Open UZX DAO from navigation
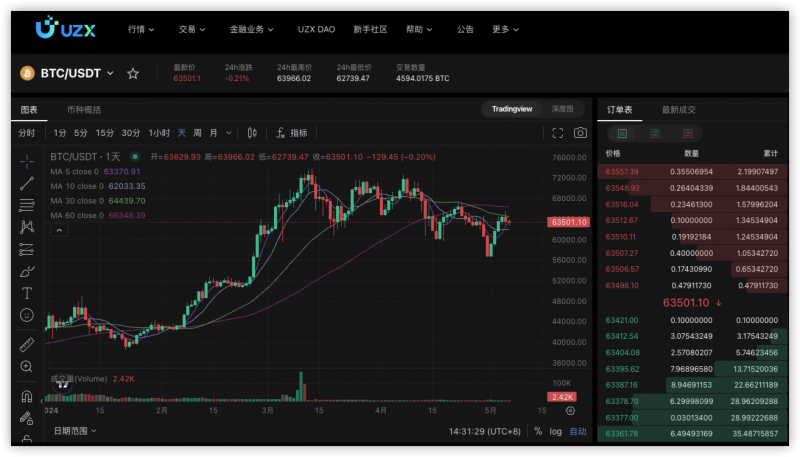800x457 pixels. (x=316, y=30)
